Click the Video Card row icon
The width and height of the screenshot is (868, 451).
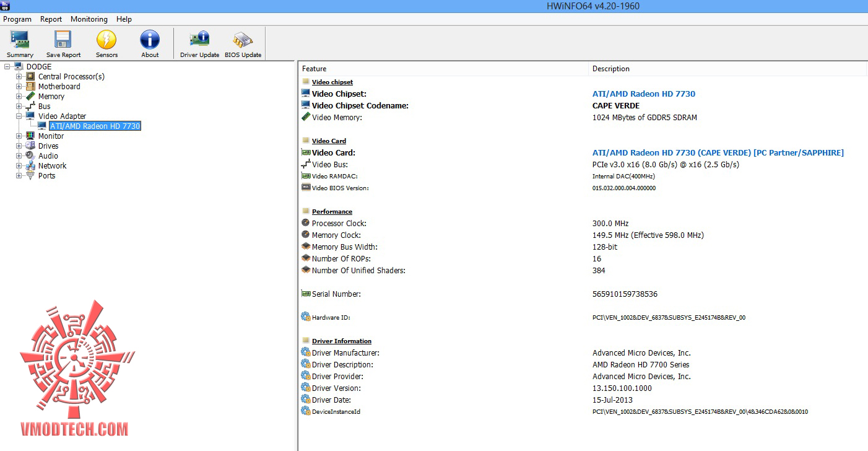click(305, 152)
